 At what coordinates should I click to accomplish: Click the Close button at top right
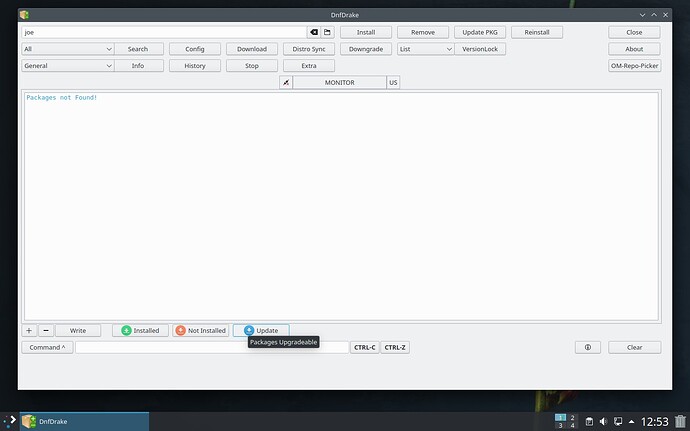634,32
